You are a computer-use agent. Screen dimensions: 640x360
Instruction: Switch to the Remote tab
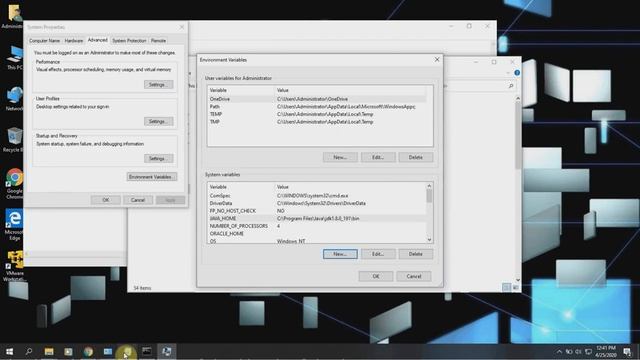[x=158, y=41]
